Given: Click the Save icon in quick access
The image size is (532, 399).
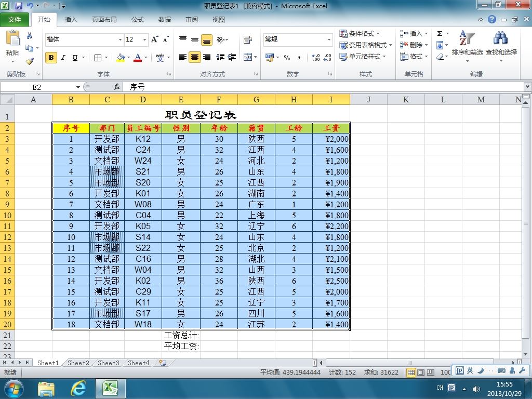Looking at the screenshot, I should pyautogui.click(x=19, y=6).
